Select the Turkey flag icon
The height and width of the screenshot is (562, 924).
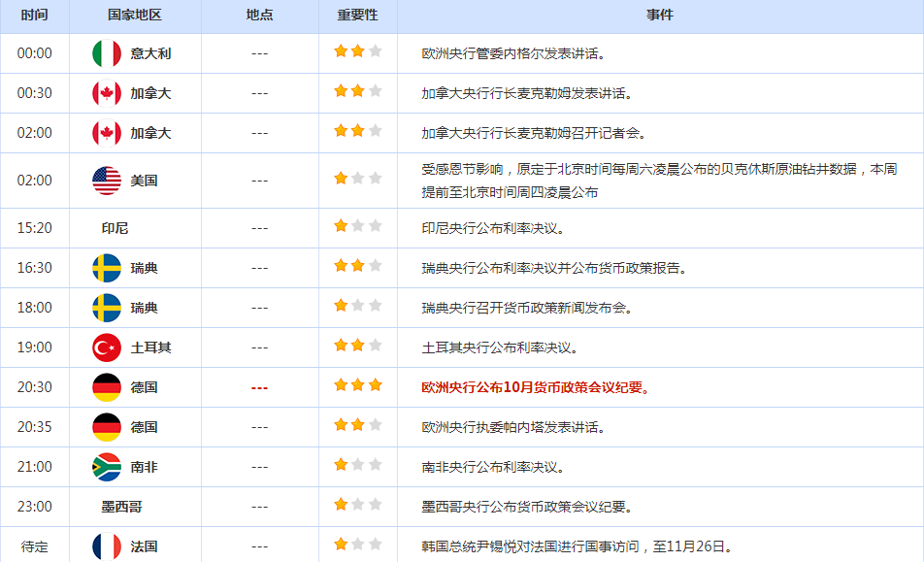(106, 347)
